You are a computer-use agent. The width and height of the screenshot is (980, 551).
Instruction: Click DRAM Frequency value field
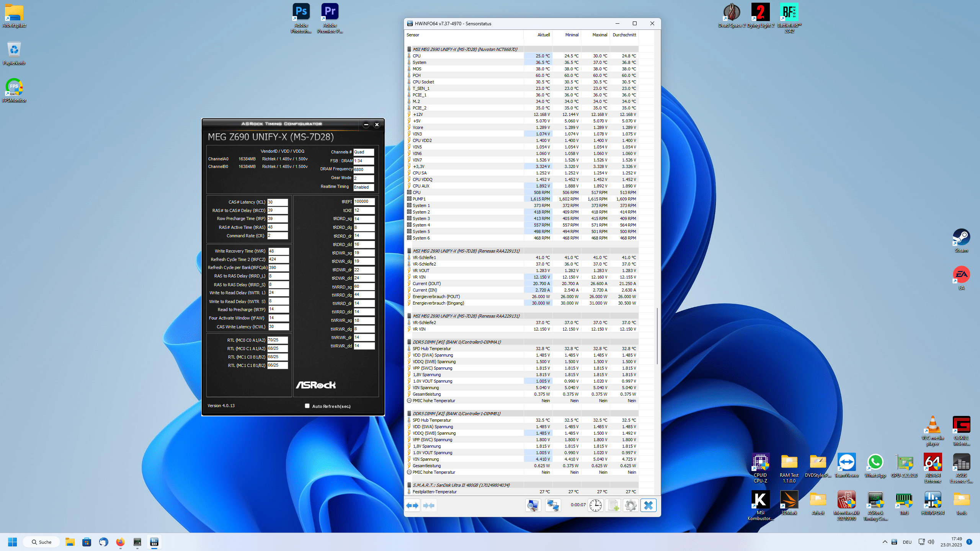[364, 170]
